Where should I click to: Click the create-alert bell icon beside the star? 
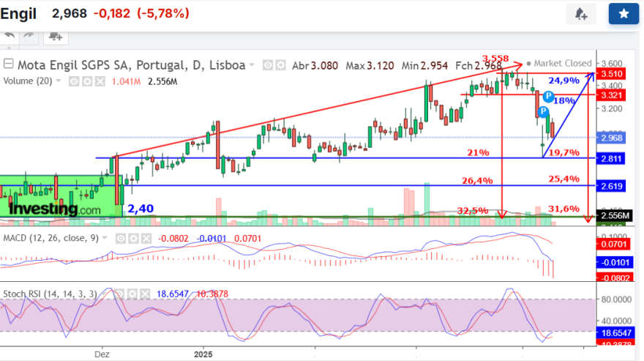581,14
